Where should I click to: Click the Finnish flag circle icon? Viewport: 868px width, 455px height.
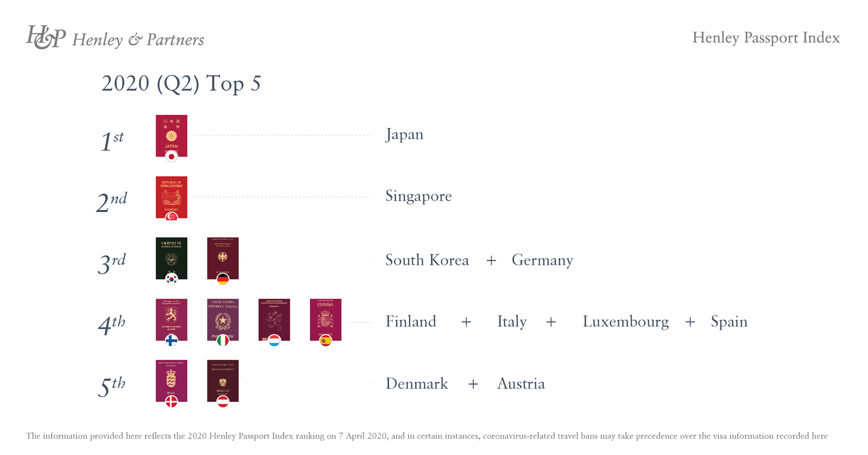coord(171,341)
